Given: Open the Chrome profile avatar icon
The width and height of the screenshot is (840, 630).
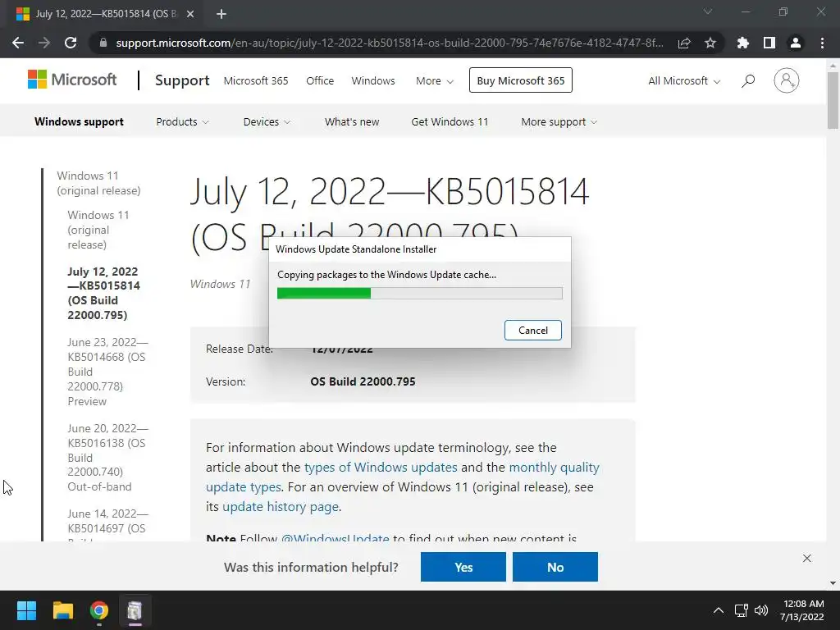Looking at the screenshot, I should coord(796,43).
